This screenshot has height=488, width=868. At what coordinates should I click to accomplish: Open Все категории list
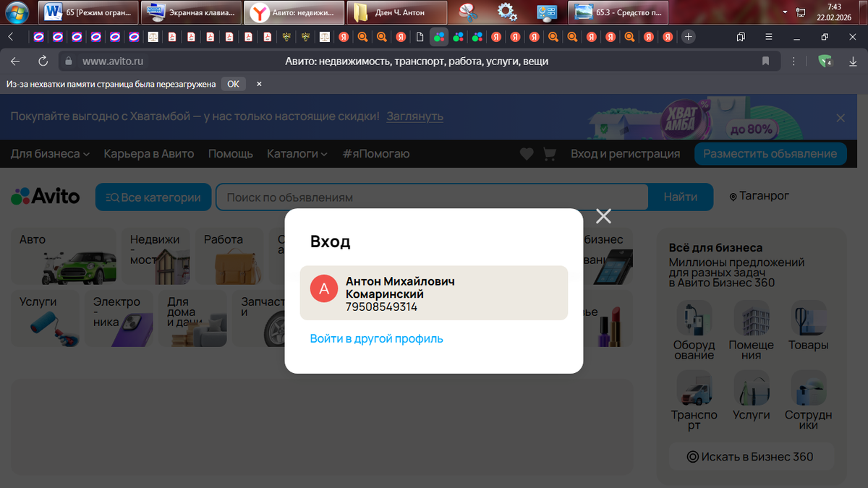(153, 197)
